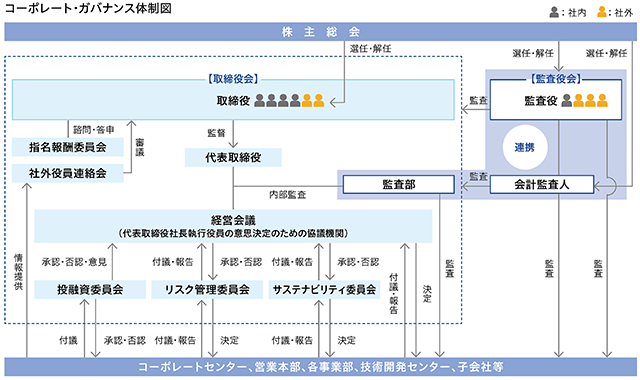Click the gray 監査役 person icon
640x380 pixels.
567,100
